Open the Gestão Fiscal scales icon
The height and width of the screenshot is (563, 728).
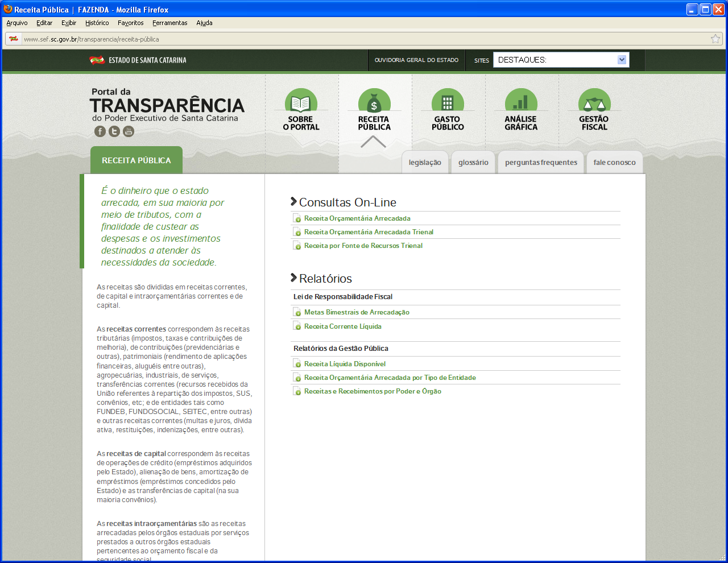coord(594,101)
